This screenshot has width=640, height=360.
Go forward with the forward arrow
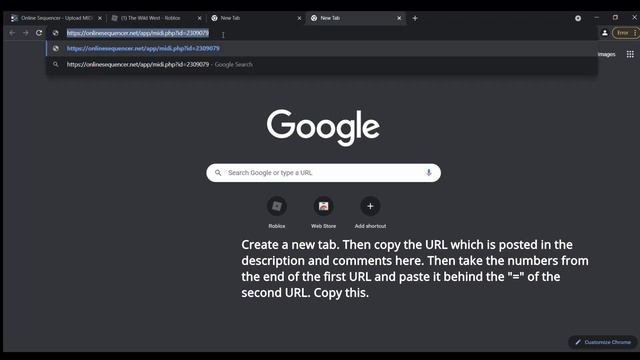[x=26, y=33]
